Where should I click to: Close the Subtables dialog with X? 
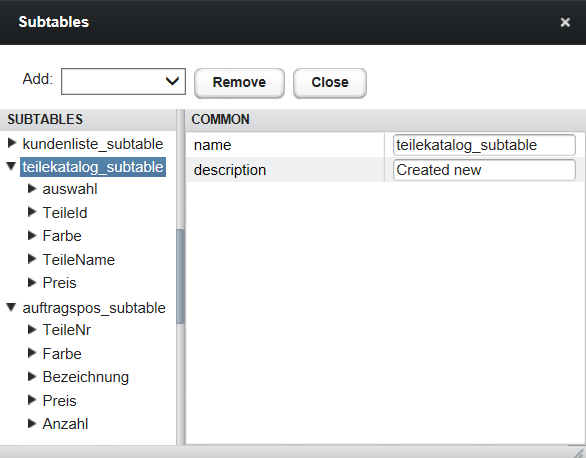pos(565,22)
